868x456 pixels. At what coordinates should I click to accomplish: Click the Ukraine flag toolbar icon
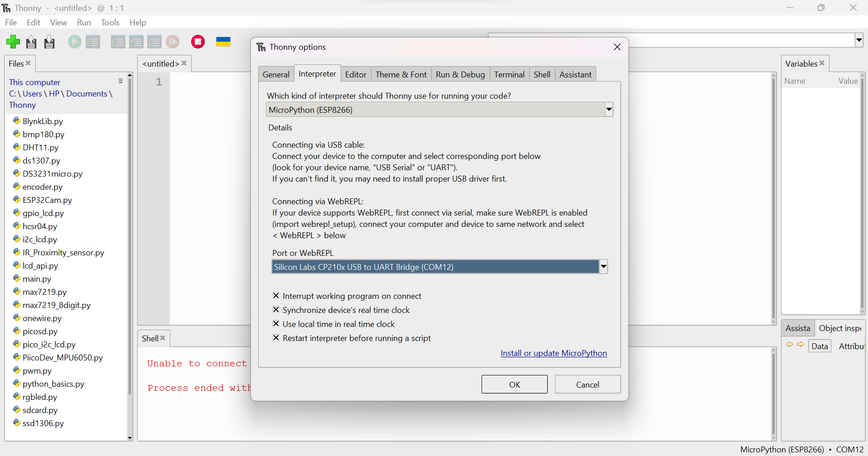tap(223, 42)
